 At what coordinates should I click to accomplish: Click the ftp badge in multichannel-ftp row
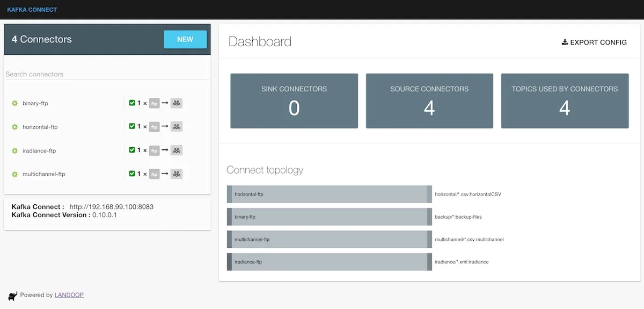point(155,174)
